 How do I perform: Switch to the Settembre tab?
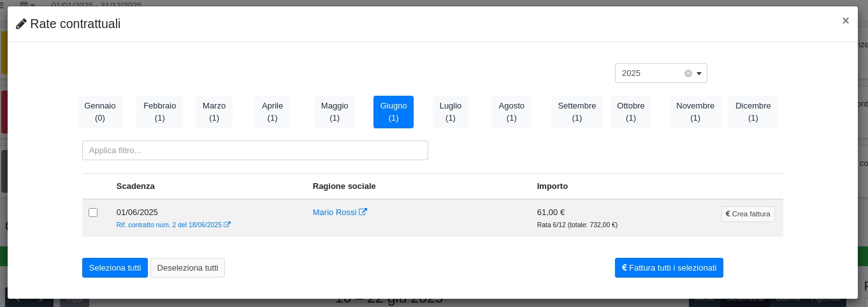click(x=577, y=112)
